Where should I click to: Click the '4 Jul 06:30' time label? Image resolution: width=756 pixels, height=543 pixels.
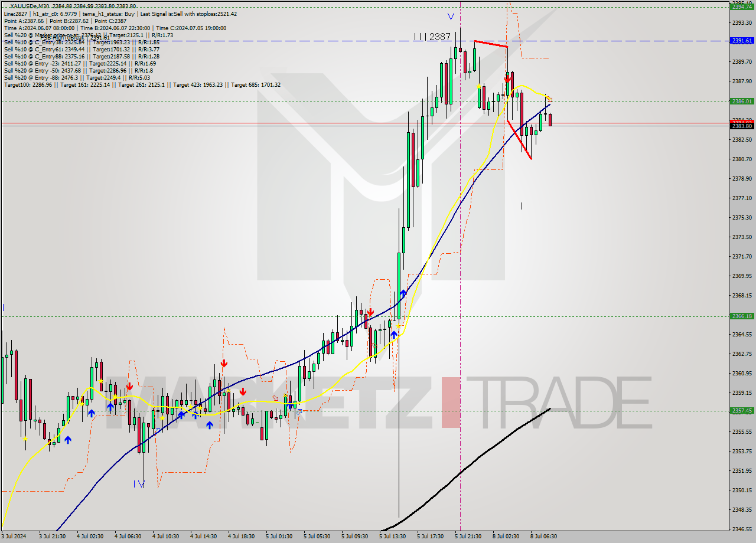click(x=128, y=537)
